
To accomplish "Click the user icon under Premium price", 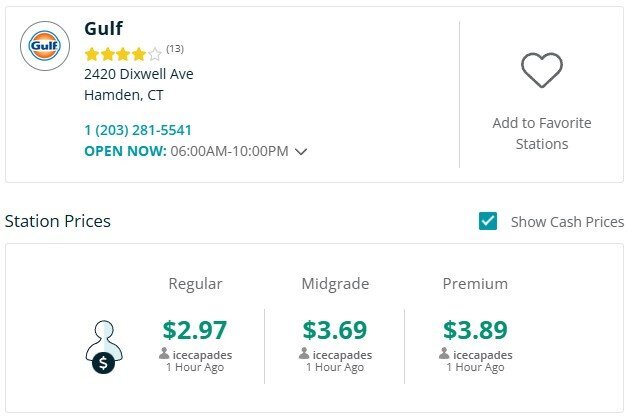I will [444, 354].
